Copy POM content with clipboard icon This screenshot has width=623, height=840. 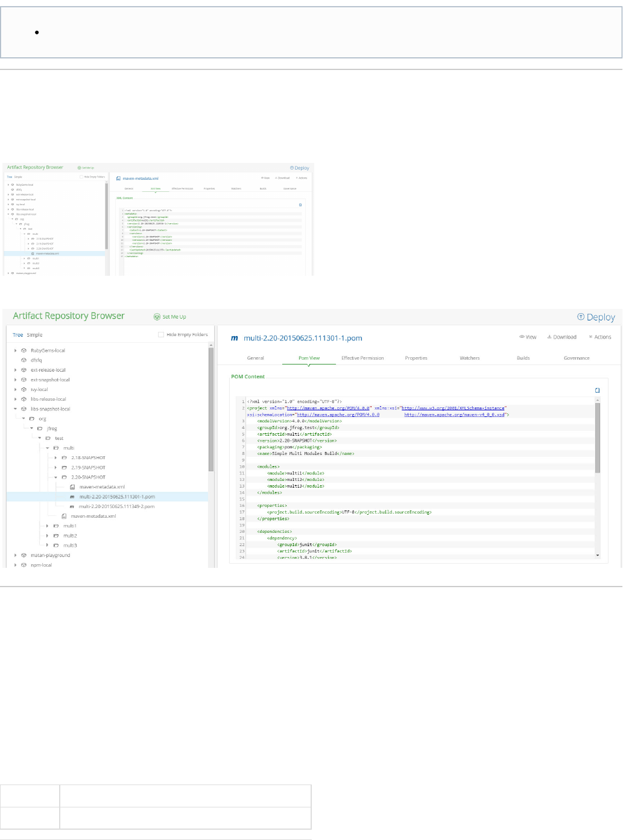598,390
